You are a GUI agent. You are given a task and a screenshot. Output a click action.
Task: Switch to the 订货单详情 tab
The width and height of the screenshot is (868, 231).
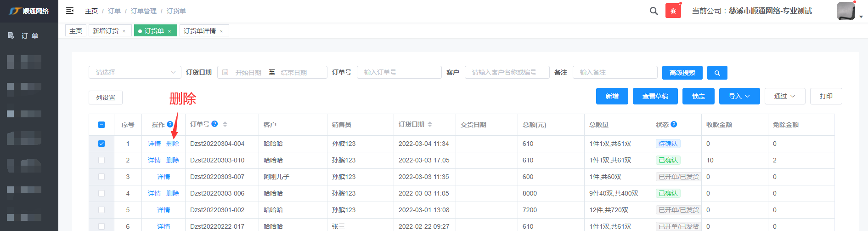tap(200, 31)
